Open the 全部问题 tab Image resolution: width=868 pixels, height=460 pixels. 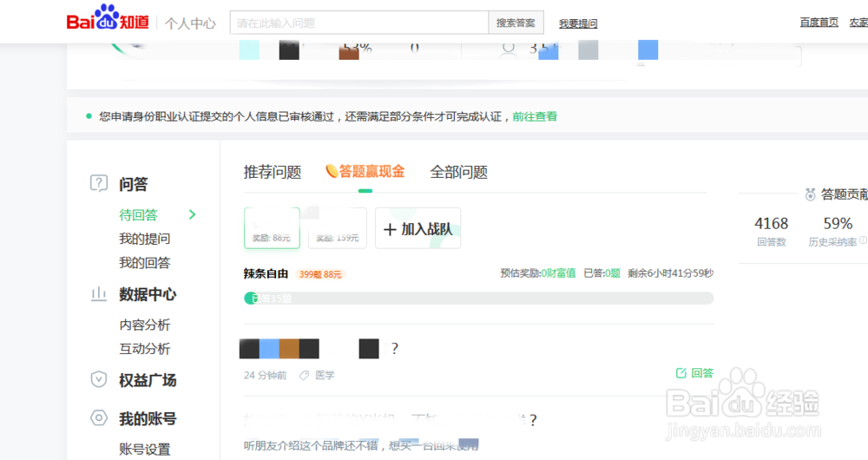click(459, 172)
